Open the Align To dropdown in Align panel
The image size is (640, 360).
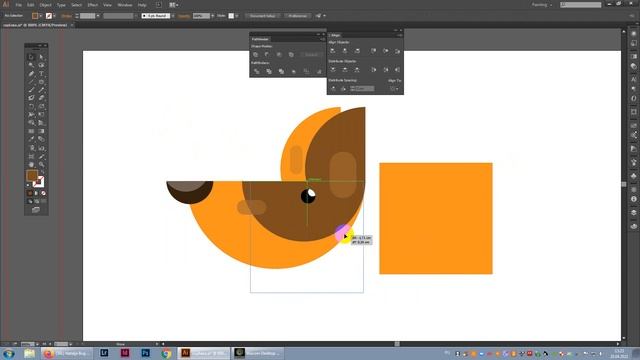point(394,89)
